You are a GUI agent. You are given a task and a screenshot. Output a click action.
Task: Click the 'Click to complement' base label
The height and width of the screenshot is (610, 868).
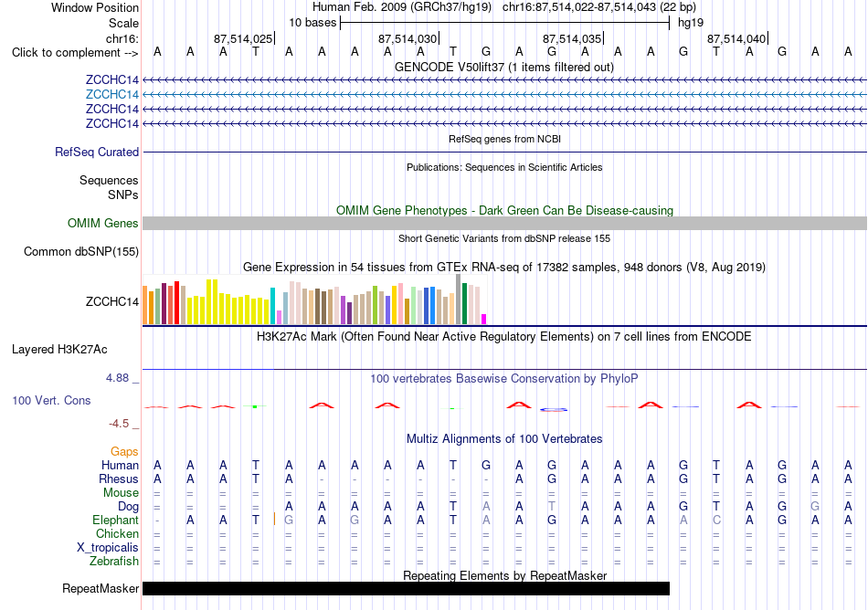75,53
